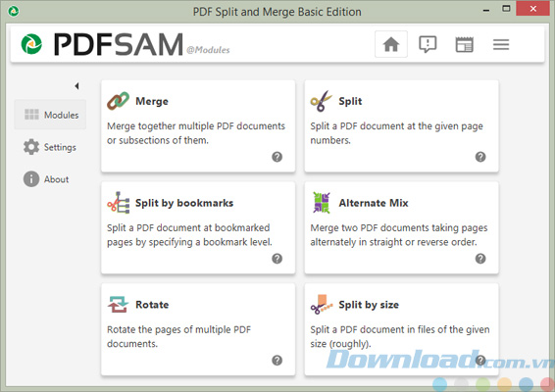Click the Split scissors icon
The width and height of the screenshot is (555, 392).
pyautogui.click(x=322, y=101)
